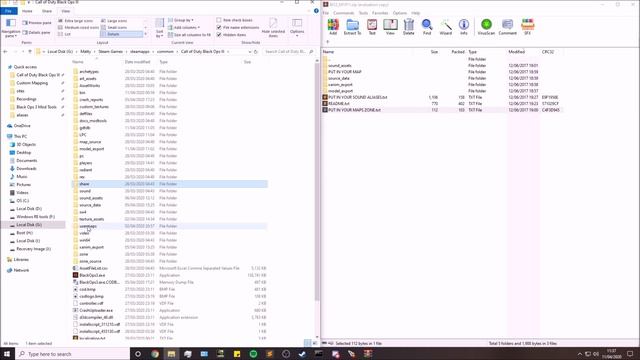This screenshot has width=640, height=360.
Task: Click the SFX icon in WinRAR
Action: [527, 27]
